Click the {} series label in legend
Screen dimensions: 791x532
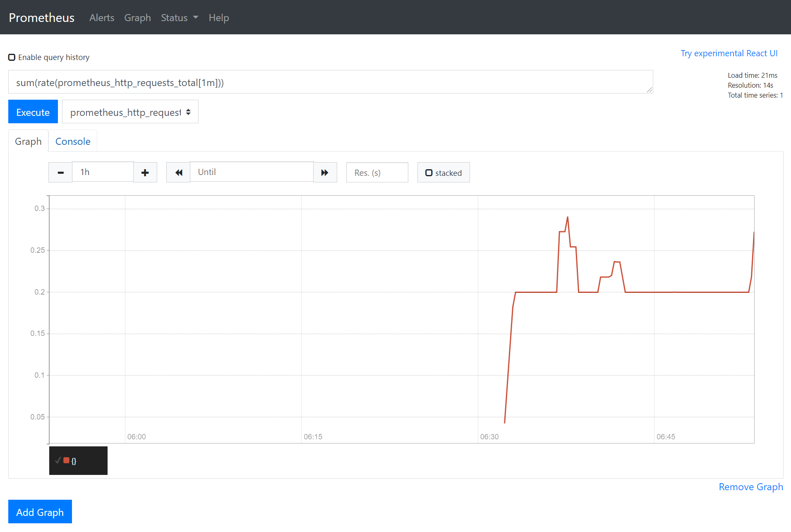[x=74, y=461]
